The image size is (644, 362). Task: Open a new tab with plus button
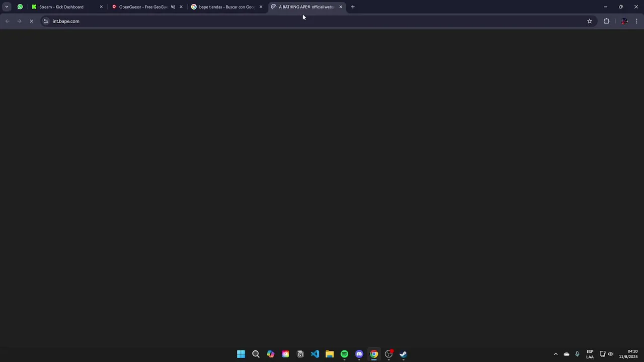(x=353, y=7)
